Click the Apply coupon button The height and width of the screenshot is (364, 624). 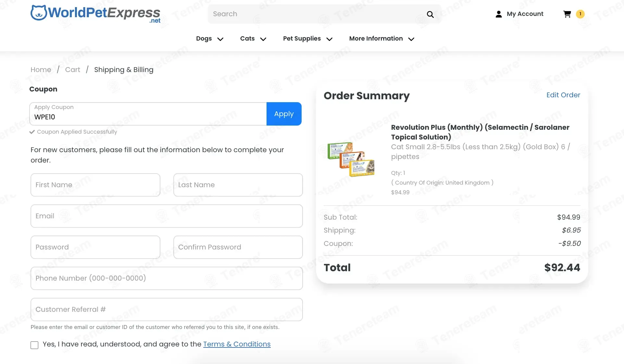pyautogui.click(x=284, y=114)
